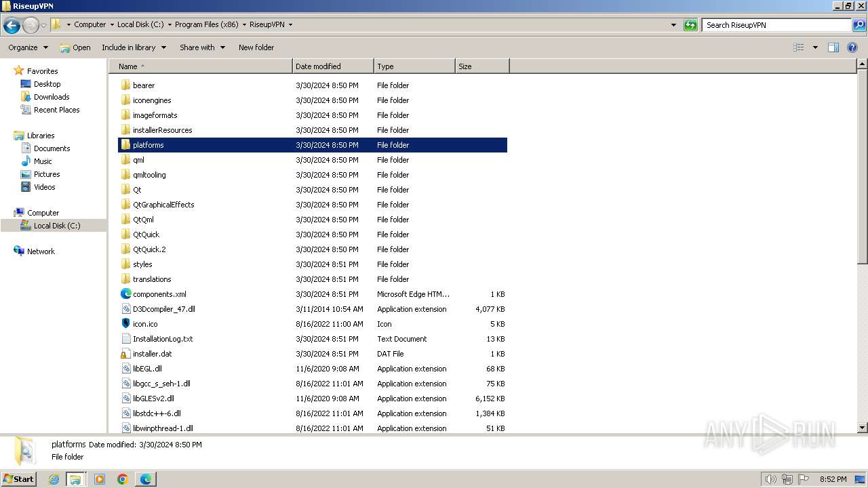Click the Search RiseupVPN input field

tap(777, 25)
